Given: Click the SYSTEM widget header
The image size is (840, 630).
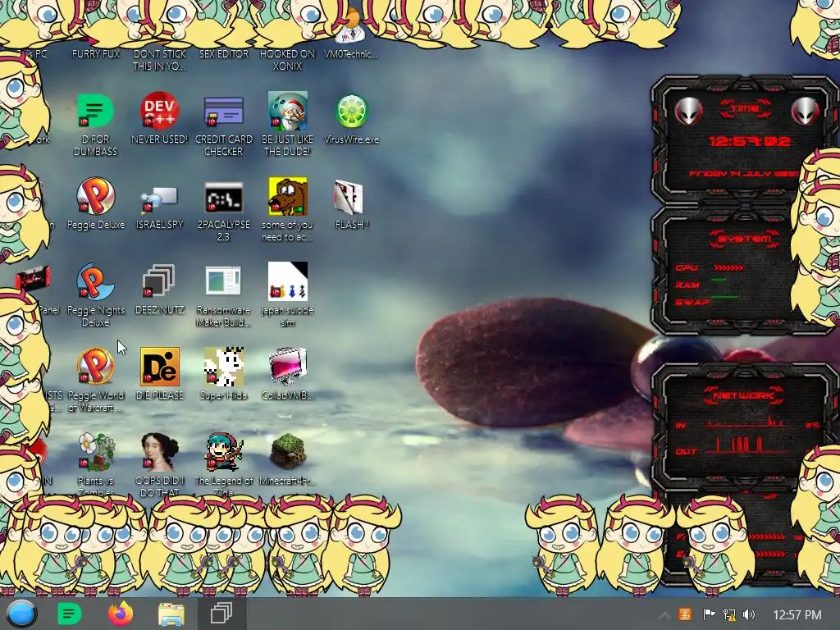Looking at the screenshot, I should [x=745, y=239].
